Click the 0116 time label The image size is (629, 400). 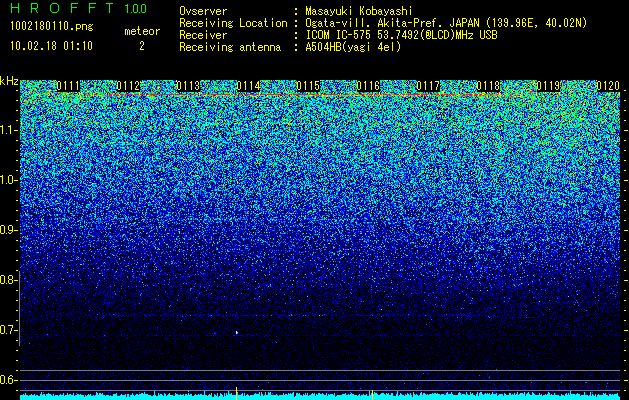(368, 86)
